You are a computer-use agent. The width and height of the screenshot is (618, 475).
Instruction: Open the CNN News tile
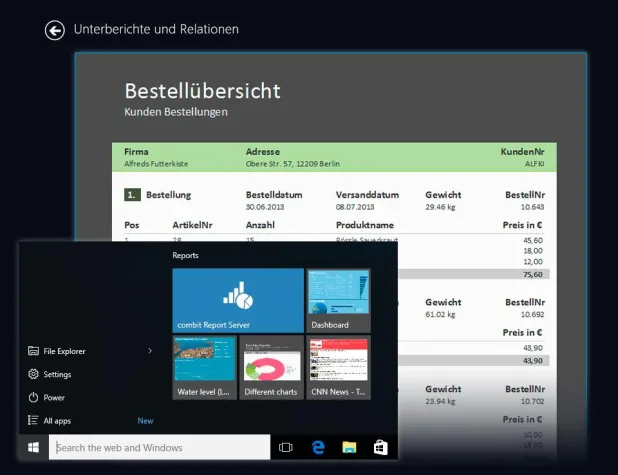point(338,367)
